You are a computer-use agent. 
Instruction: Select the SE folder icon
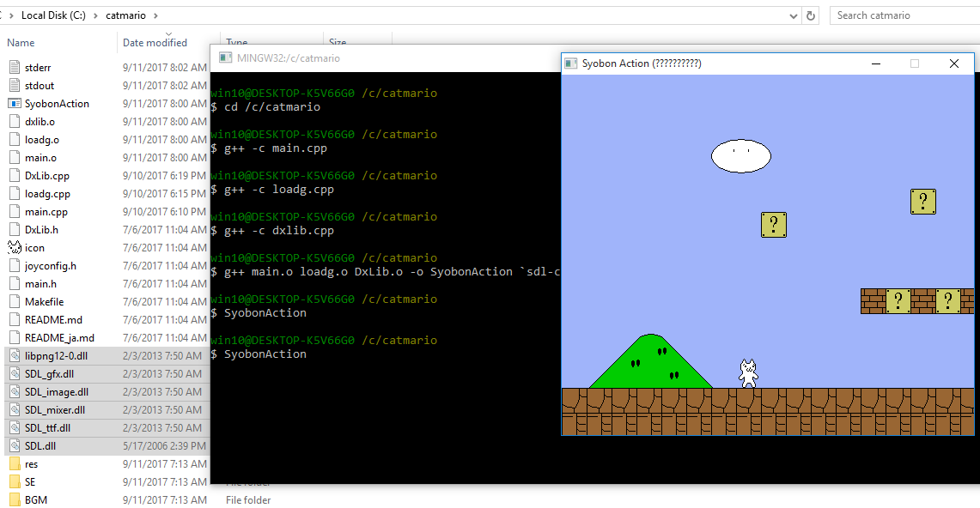[x=15, y=482]
